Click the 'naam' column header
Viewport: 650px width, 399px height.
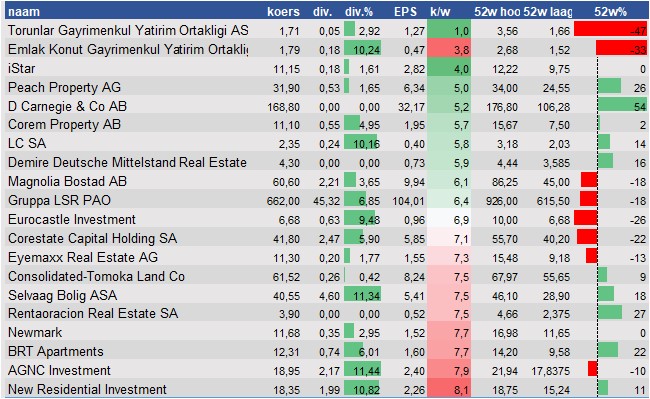click(x=24, y=12)
